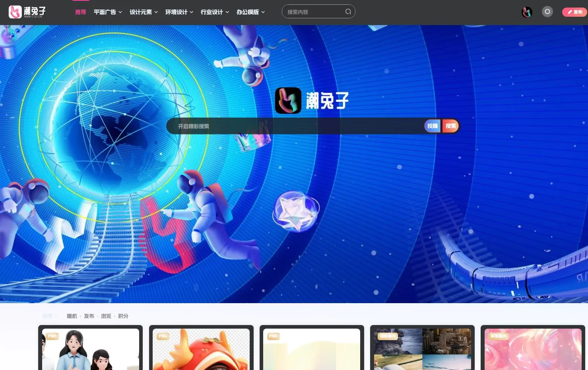Open the user avatar in the navbar
The width and height of the screenshot is (588, 370).
pos(527,12)
